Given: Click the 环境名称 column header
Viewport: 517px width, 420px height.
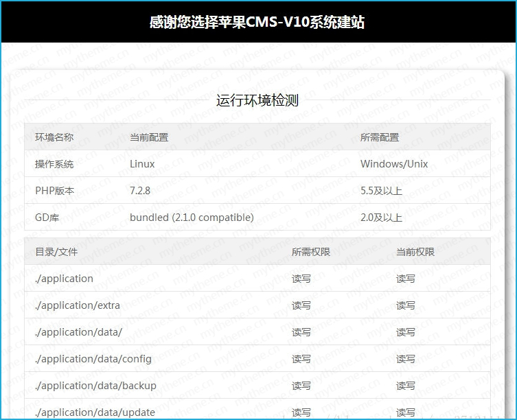Looking at the screenshot, I should point(54,137).
